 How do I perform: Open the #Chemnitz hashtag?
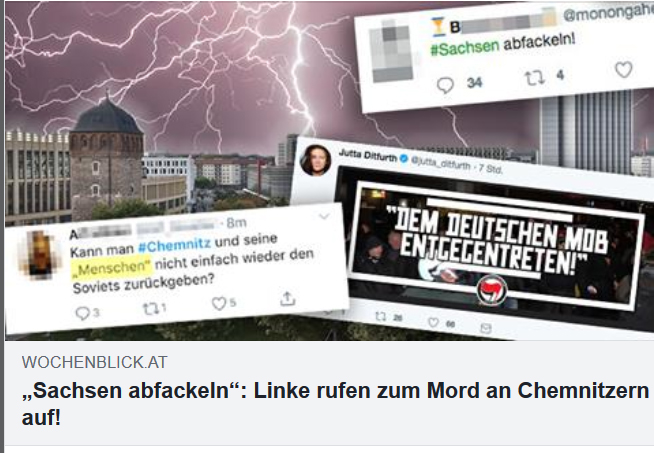[x=174, y=245]
